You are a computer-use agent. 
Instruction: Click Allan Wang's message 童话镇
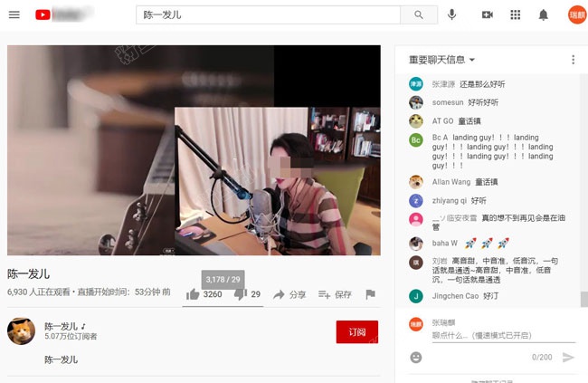(x=487, y=182)
